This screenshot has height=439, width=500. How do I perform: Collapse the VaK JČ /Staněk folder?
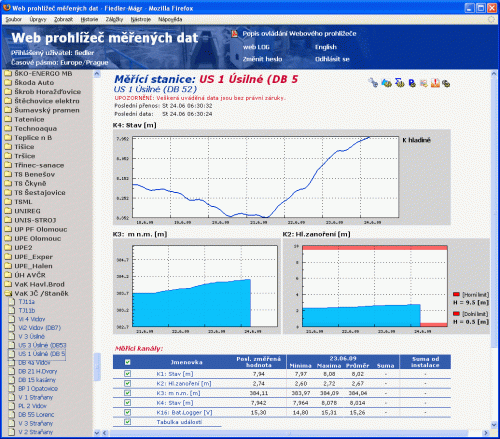click(x=8, y=294)
